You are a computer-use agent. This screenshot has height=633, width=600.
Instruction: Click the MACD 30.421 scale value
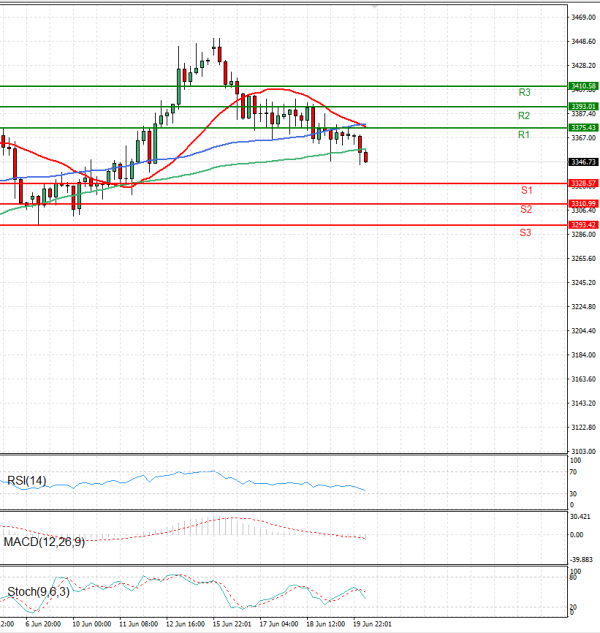click(580, 516)
